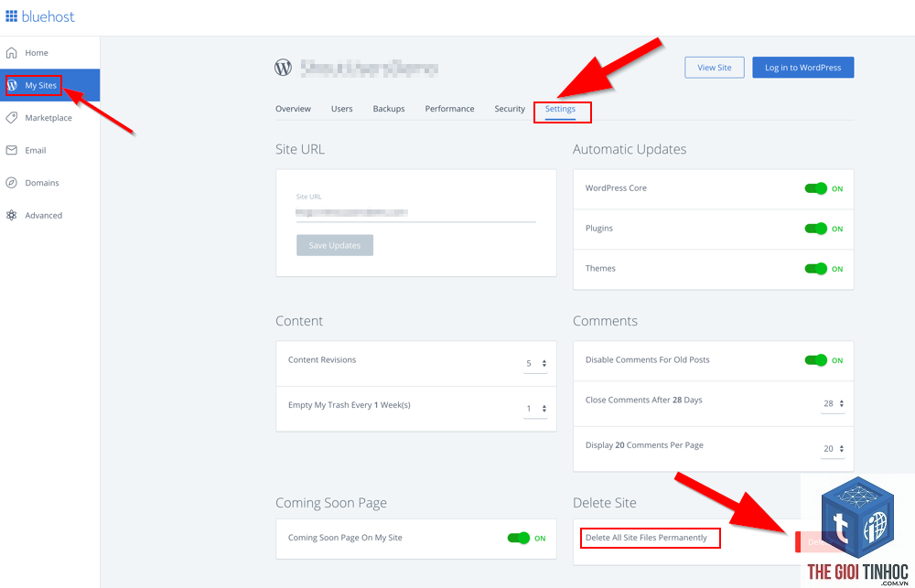Image resolution: width=915 pixels, height=588 pixels.
Task: Open Email in the sidebar
Action: 49,151
